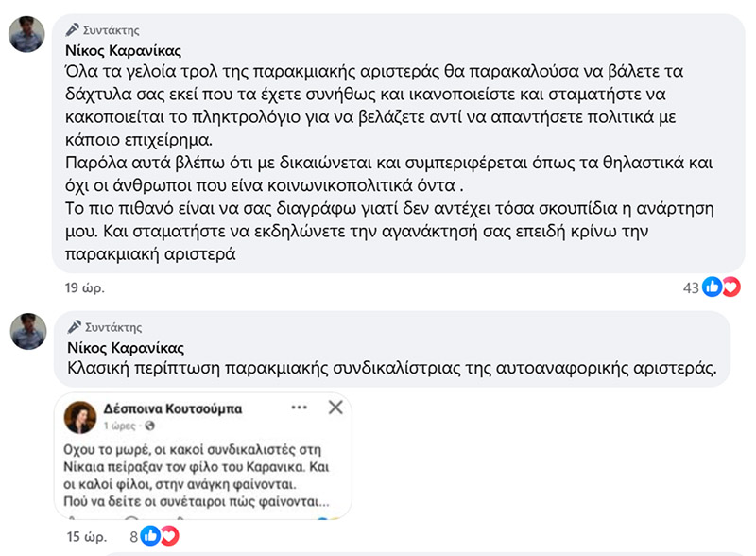
Task: Click the "15 ώρ." comment timestamp
Action: [85, 536]
